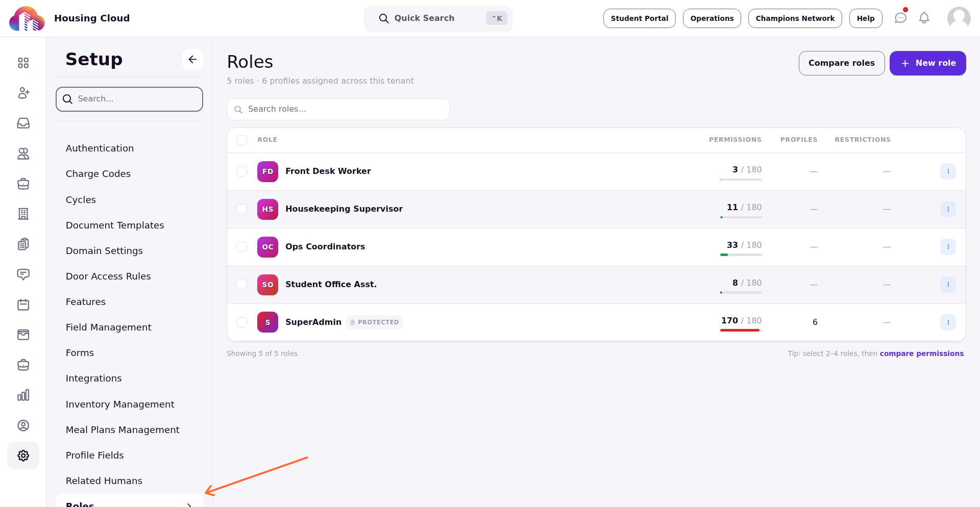Viewport: 980px width, 507px height.
Task: Click the settings gear icon in sidebar
Action: click(x=23, y=455)
